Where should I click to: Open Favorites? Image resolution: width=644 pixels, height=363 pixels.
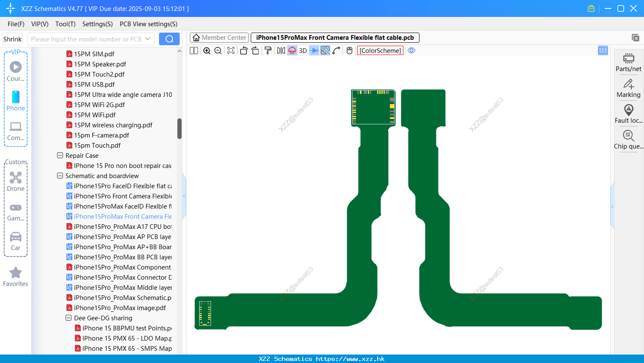16,277
